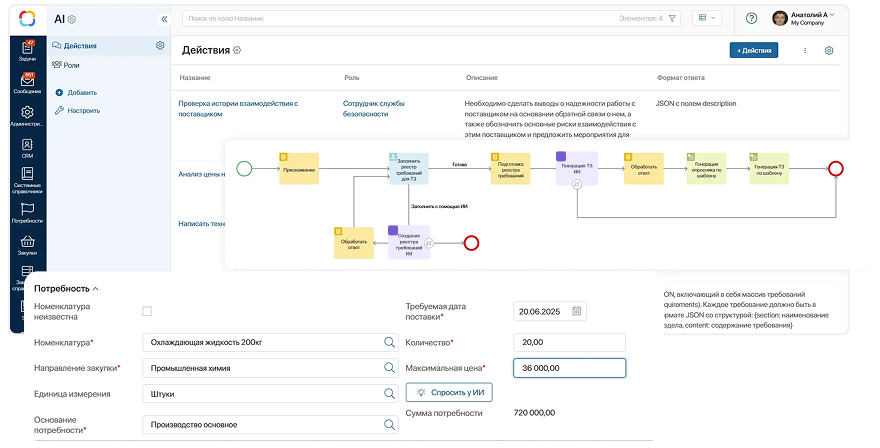Image resolution: width=880 pixels, height=448 pixels.
Task: Open the Роли menu item
Action: (66, 65)
